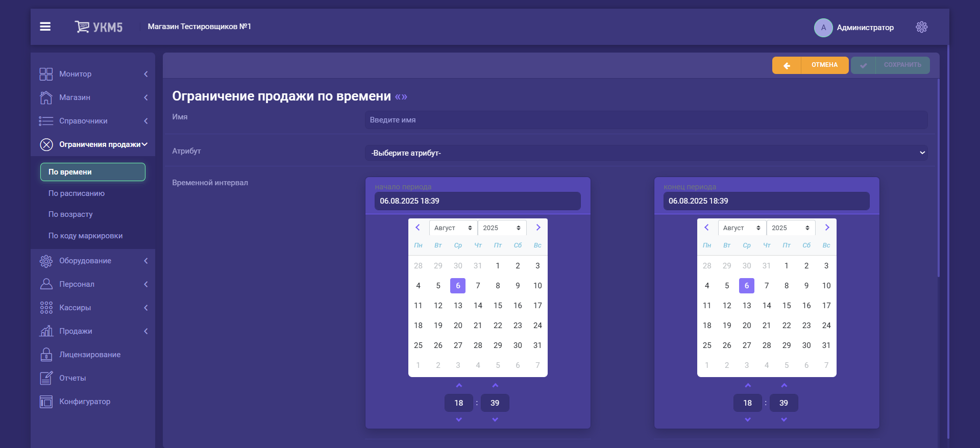Expand the Справочники menu chevron

pos(146,121)
